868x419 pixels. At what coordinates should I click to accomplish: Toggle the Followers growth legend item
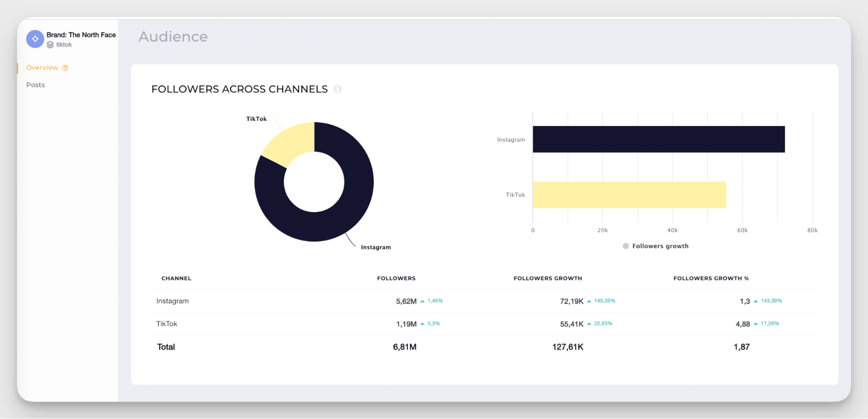coord(655,246)
